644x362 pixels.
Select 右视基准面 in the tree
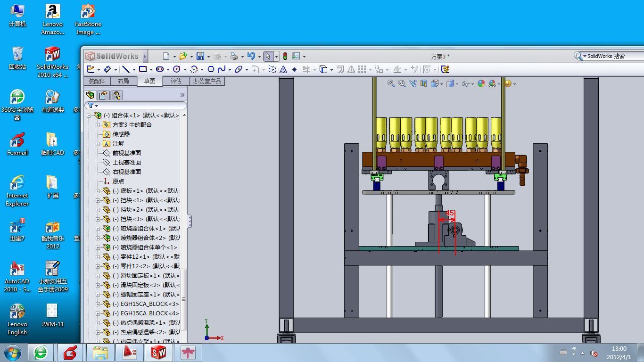126,172
